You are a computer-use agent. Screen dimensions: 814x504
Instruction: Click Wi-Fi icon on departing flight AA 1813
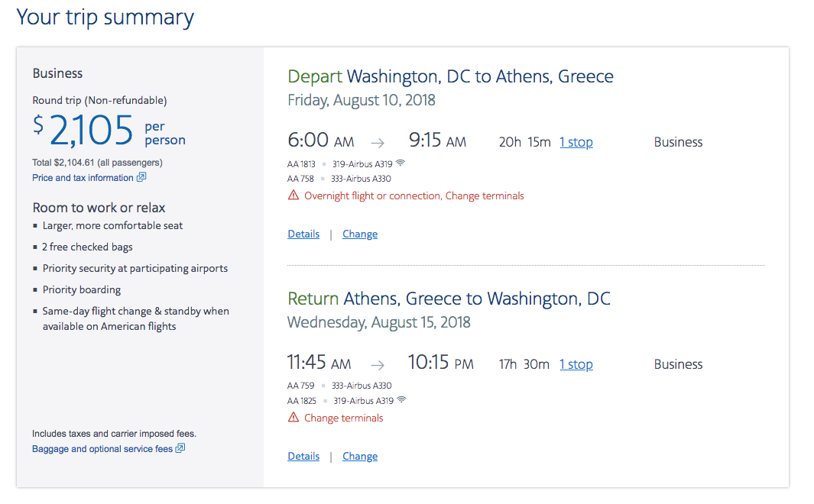coord(401,163)
